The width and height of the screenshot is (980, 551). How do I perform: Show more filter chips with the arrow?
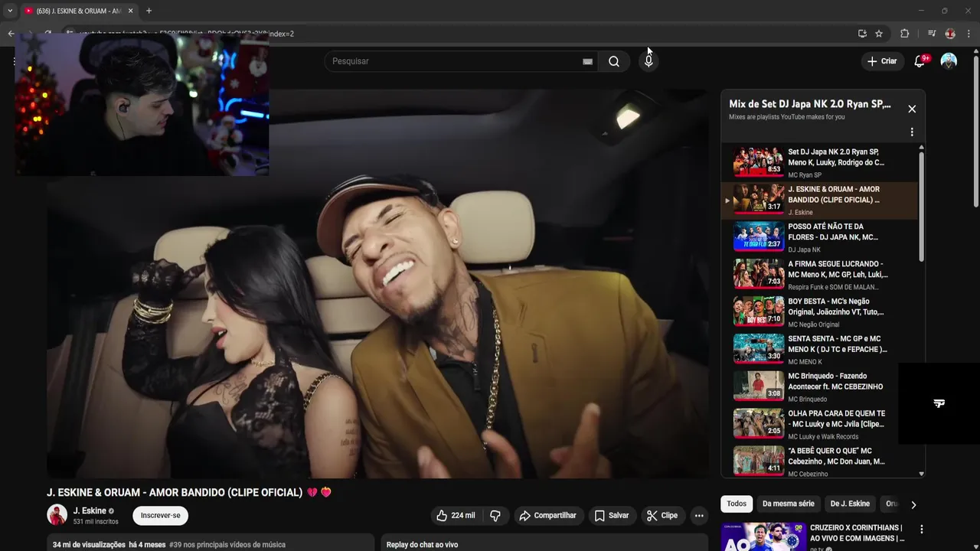(913, 504)
